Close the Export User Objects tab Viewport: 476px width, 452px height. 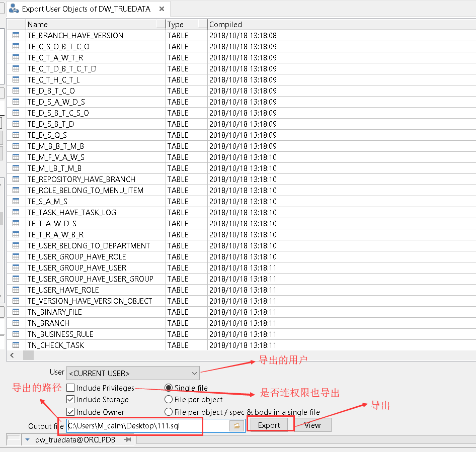[x=162, y=9]
